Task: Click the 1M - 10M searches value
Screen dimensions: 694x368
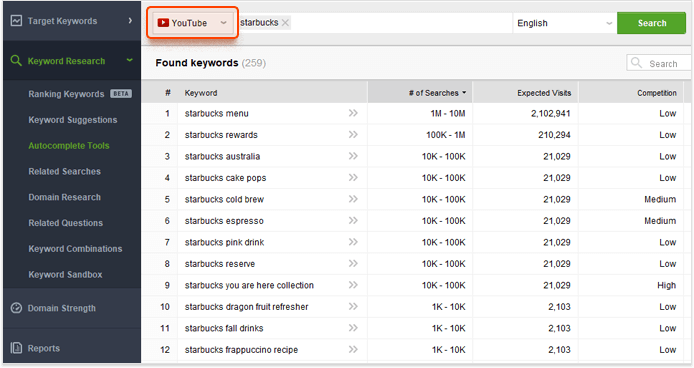Action: click(x=447, y=113)
